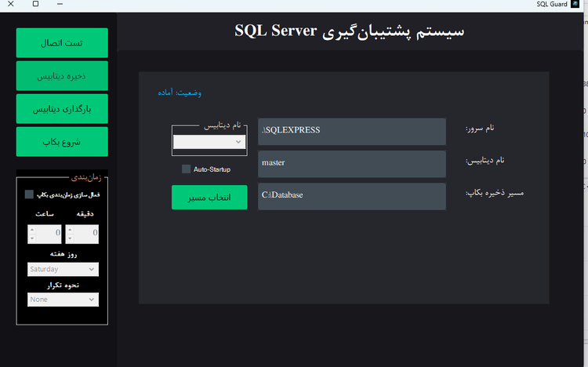
Task: Click the نحوه تکرار label
Action: click(x=63, y=285)
